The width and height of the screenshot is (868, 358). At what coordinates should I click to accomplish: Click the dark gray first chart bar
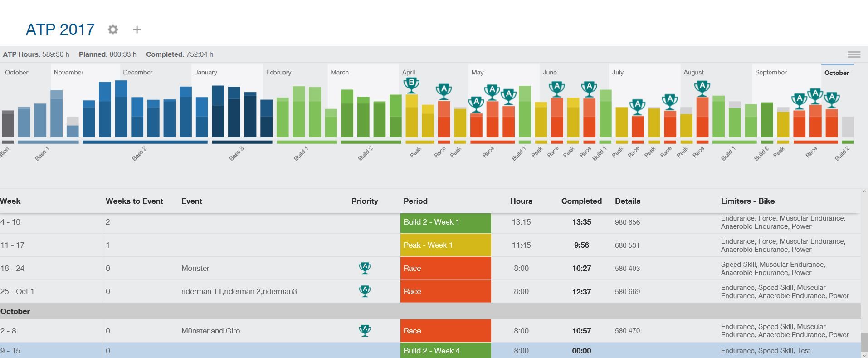pos(8,124)
